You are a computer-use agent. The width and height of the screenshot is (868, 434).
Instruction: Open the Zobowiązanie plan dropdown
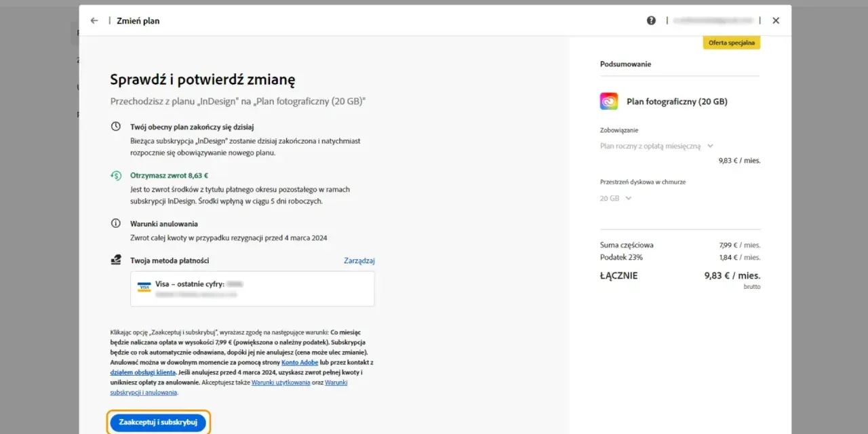[656, 146]
